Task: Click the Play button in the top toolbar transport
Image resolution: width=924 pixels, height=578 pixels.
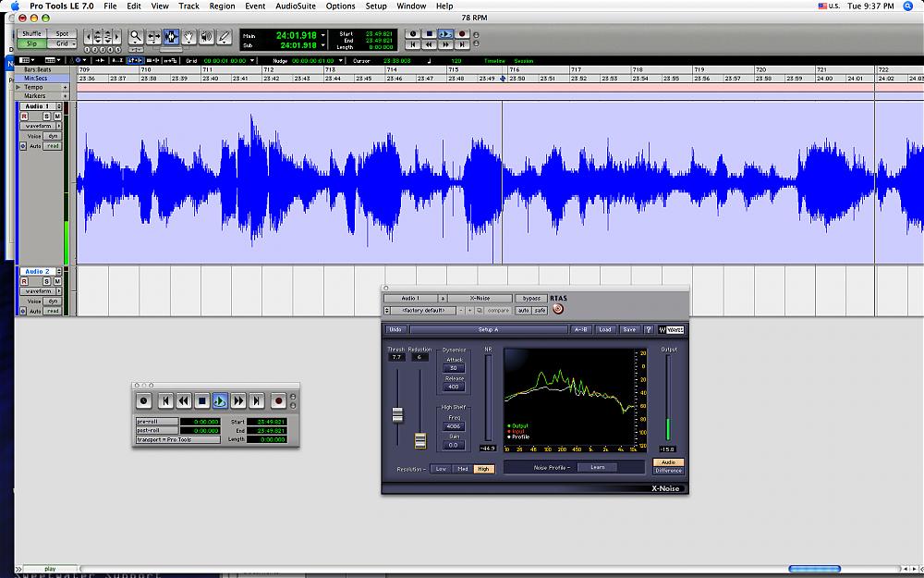Action: coord(446,34)
